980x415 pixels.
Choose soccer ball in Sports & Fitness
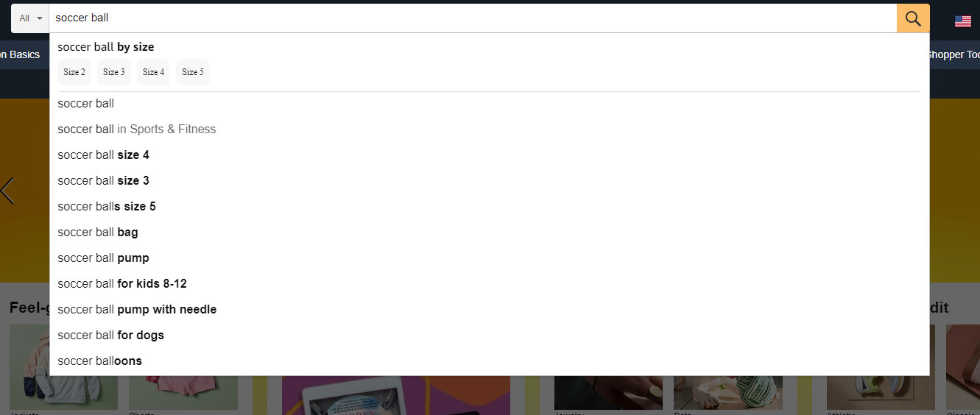tap(490, 130)
